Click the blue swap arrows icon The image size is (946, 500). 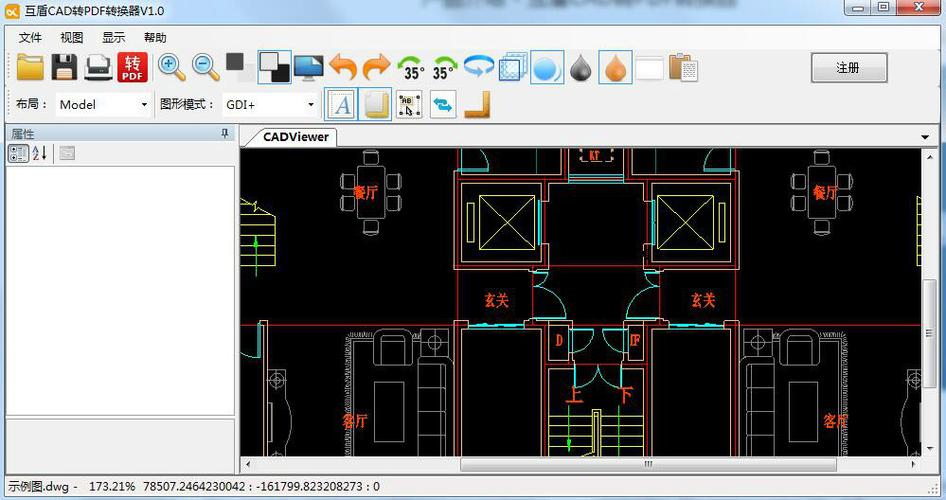443,105
